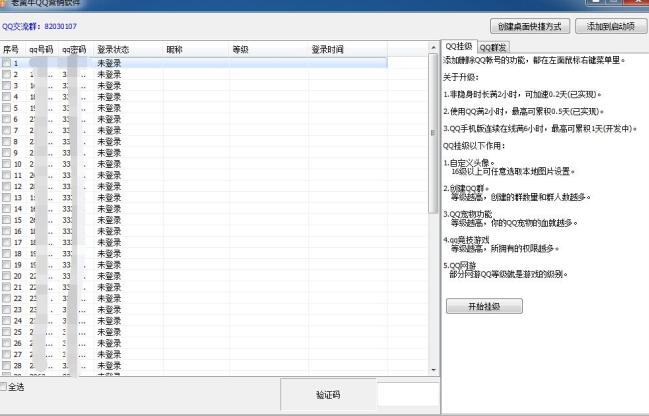The width and height of the screenshot is (649, 416).
Task: Click the list's scroll down arrow
Action: pos(433,370)
